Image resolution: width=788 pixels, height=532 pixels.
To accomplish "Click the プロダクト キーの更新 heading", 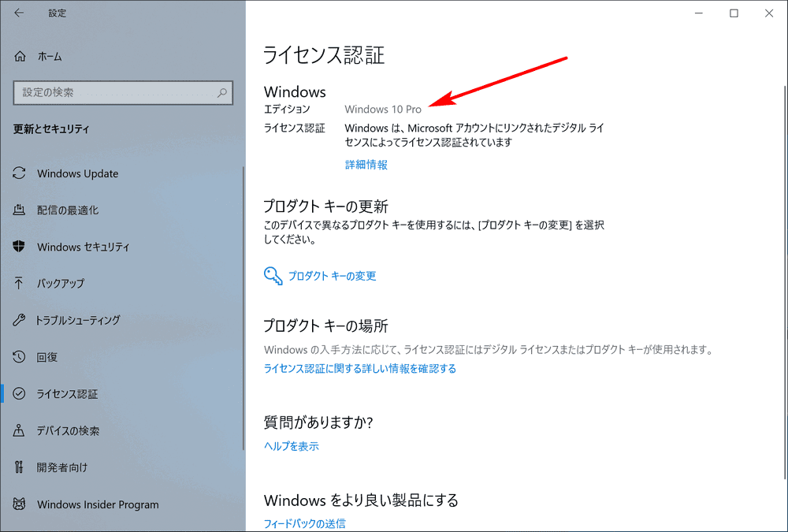I will pyautogui.click(x=326, y=206).
